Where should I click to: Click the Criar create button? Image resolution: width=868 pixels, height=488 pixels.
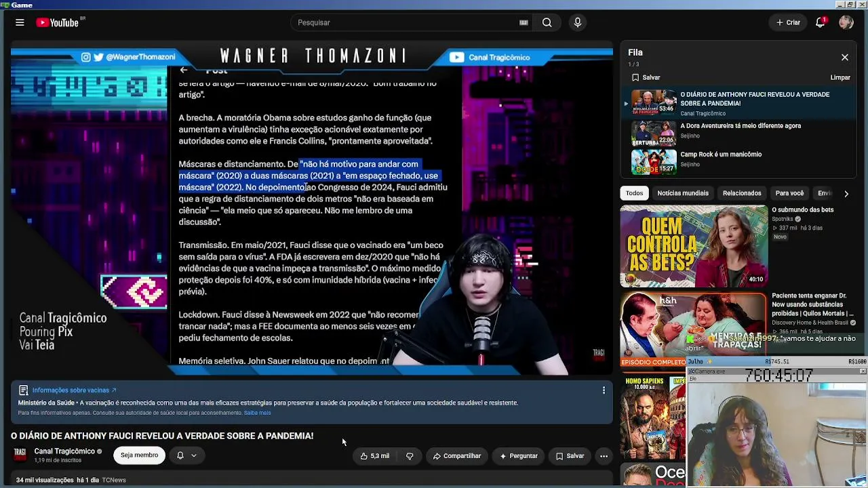(789, 22)
